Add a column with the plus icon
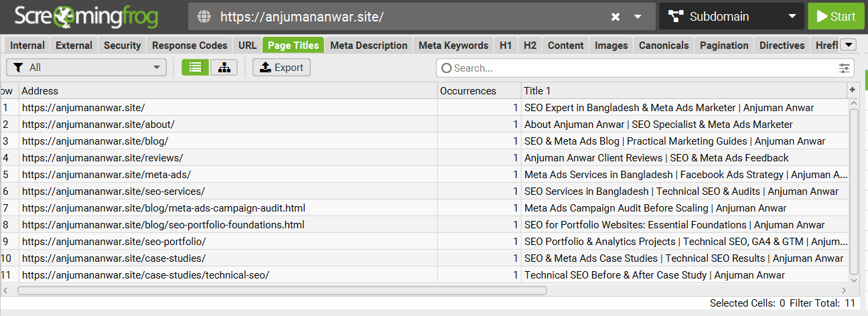Viewport: 868px width, 316px height. click(x=853, y=90)
